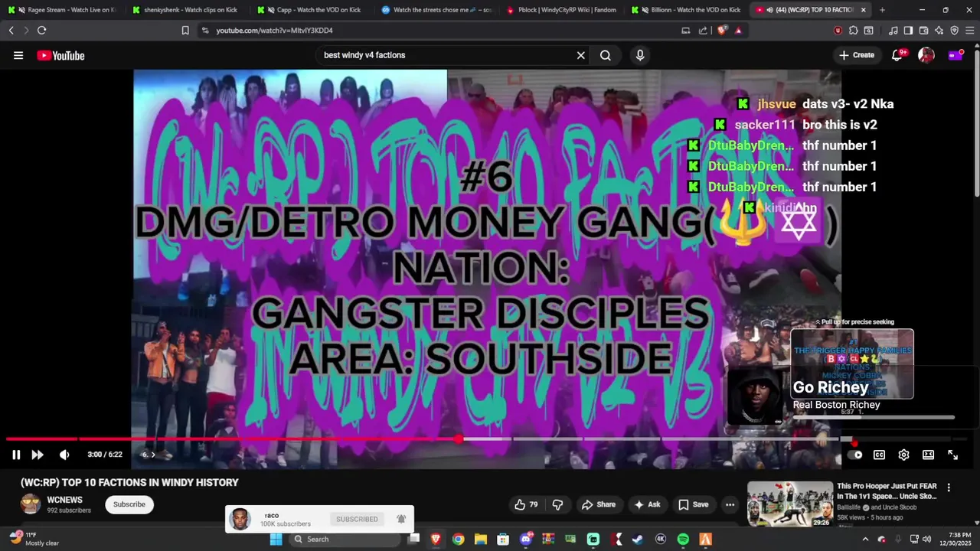980x551 pixels.
Task: Go to YouTube home via the logo
Action: [x=60, y=55]
